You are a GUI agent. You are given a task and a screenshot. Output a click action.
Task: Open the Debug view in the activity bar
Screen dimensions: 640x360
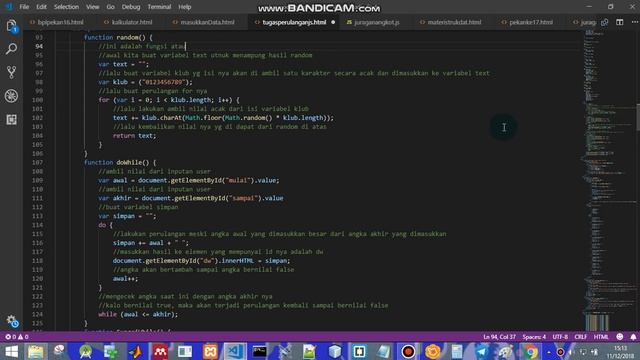coord(11,96)
